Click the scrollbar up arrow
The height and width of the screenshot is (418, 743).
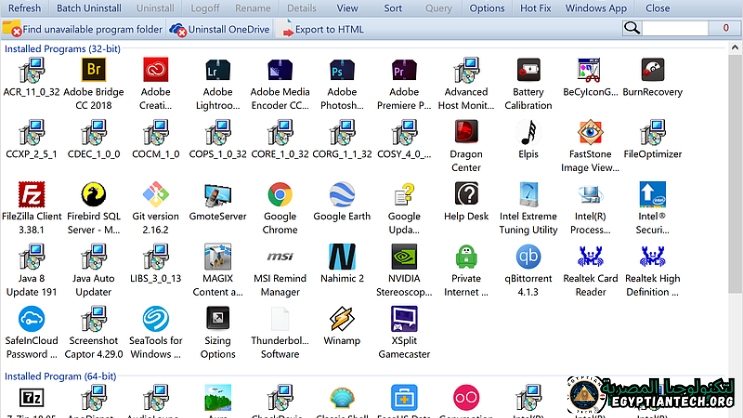point(735,47)
